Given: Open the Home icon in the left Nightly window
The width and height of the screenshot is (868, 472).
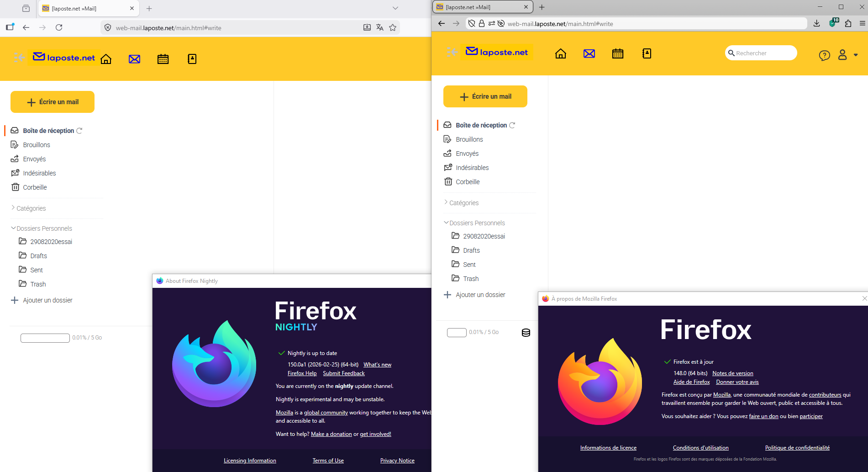Looking at the screenshot, I should coord(106,59).
